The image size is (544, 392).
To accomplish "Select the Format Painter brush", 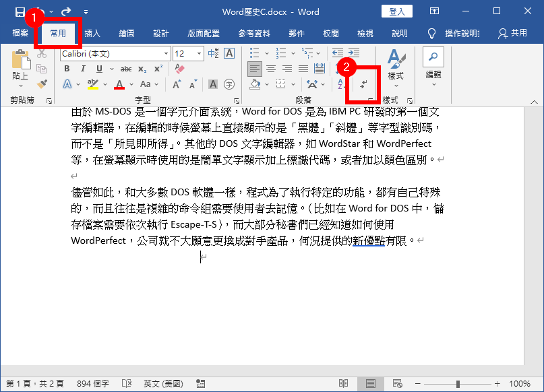I will 42,84.
